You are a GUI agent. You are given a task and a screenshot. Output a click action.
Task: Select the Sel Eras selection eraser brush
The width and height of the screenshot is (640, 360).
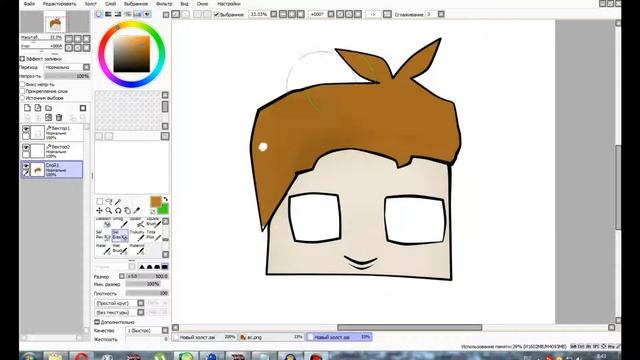(x=120, y=235)
